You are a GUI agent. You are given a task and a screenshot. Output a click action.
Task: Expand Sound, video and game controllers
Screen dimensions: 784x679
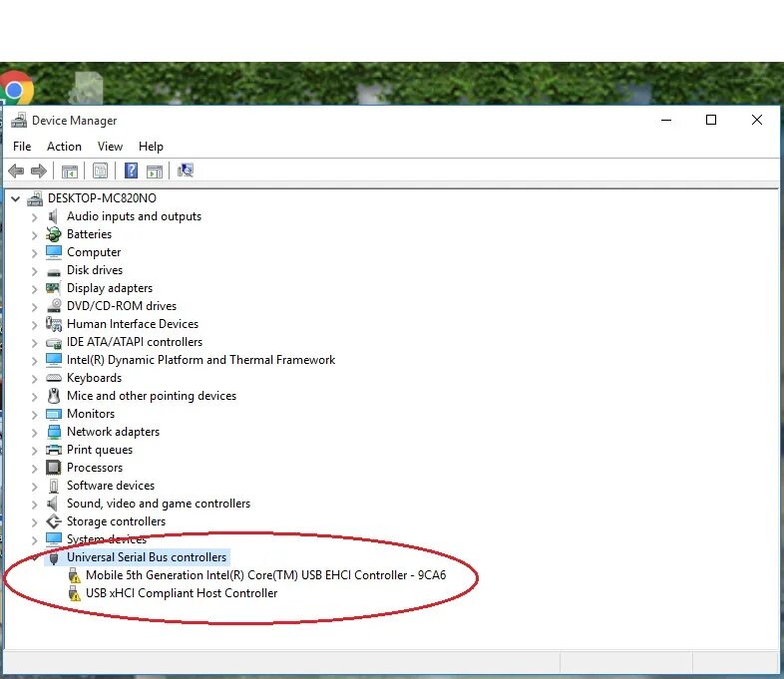34,505
